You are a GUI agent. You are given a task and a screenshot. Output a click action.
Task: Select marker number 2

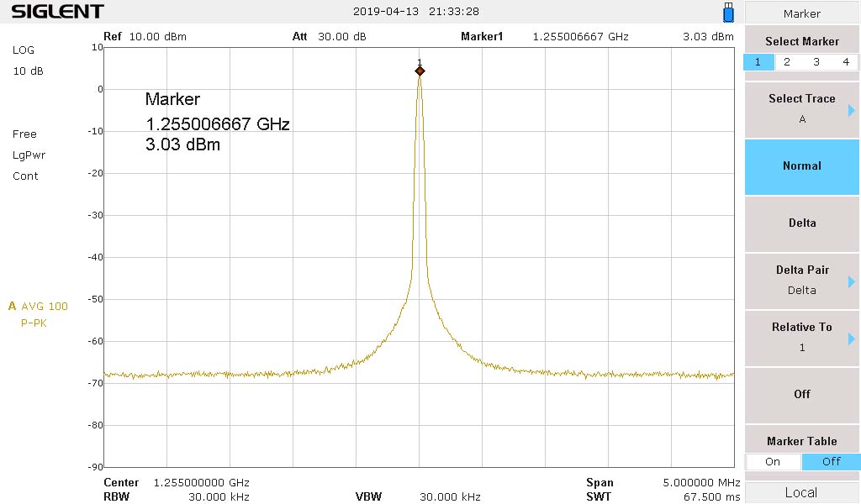[x=787, y=62]
